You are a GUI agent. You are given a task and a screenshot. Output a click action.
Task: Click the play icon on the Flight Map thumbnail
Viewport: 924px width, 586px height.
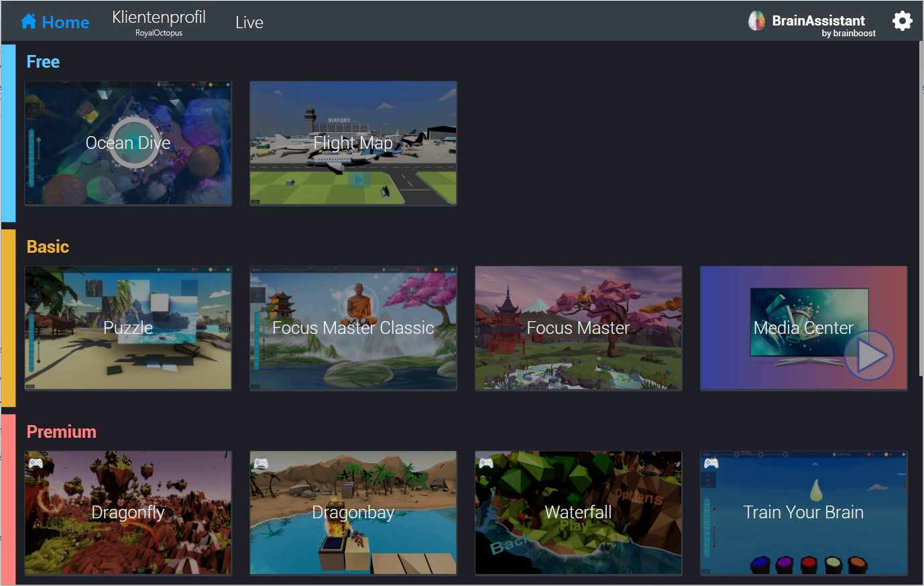point(359,180)
